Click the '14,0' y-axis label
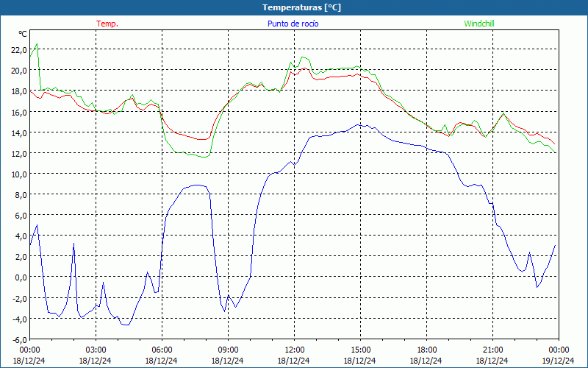This screenshot has height=368, width=588. click(x=19, y=133)
